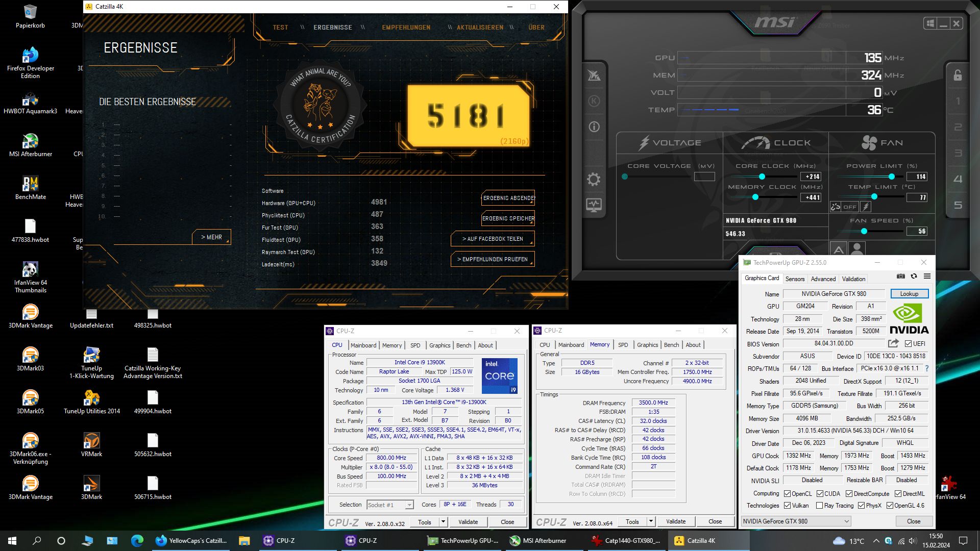Toggle the DirectCompute checkbox
Screen dimensions: 980x551
pos(849,493)
